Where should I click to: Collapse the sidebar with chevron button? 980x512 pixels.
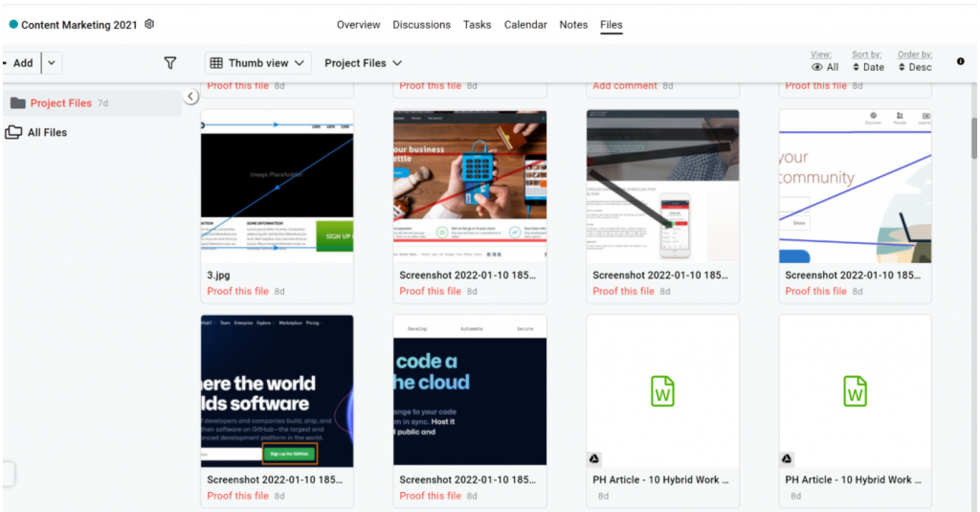pos(190,97)
